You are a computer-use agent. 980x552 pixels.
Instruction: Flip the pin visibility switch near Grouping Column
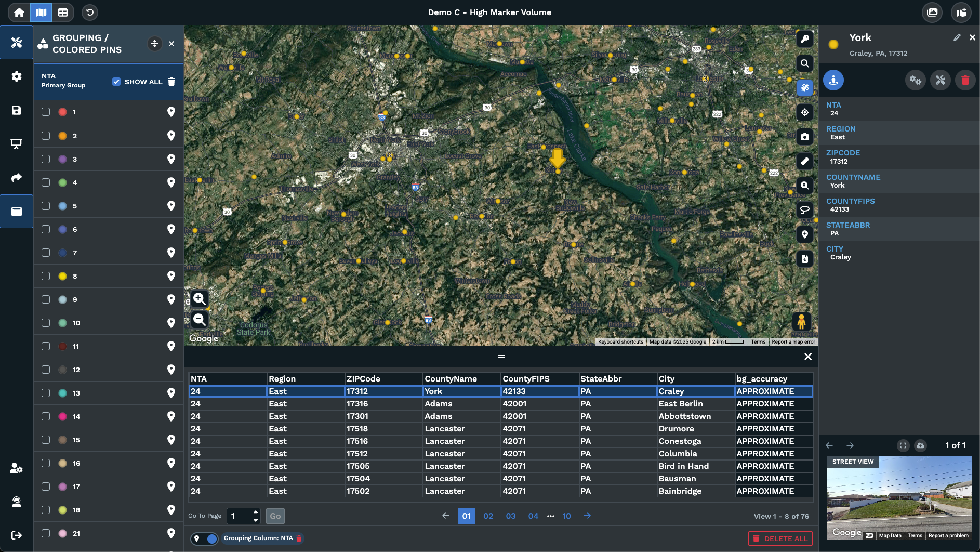tap(205, 538)
